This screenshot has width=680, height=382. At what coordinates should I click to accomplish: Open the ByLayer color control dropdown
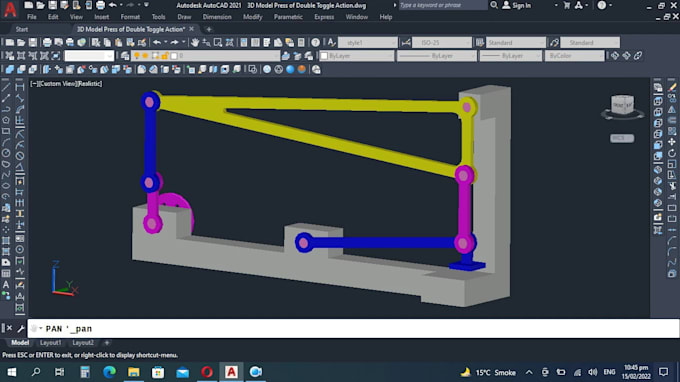tap(356, 56)
